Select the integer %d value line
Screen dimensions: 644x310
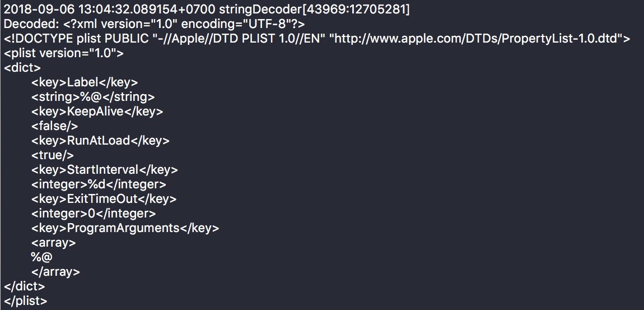click(x=99, y=184)
